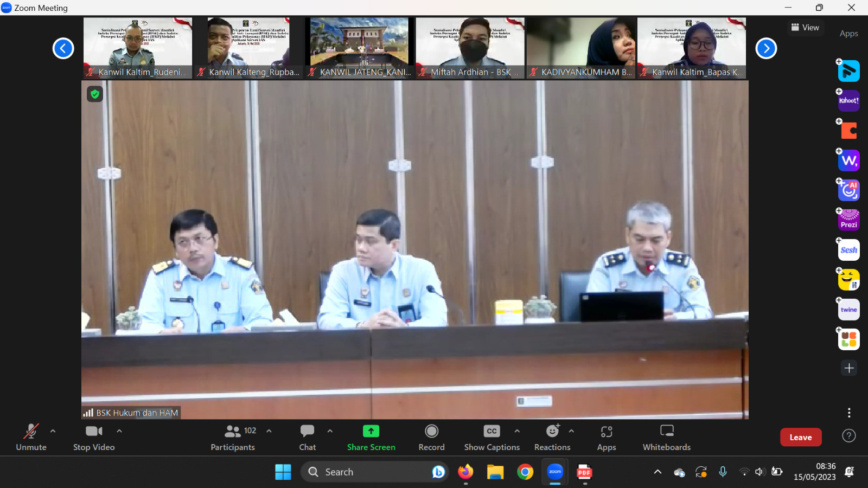Go to the previous page of participant thumbnails
The height and width of the screenshot is (488, 868).
tap(63, 48)
